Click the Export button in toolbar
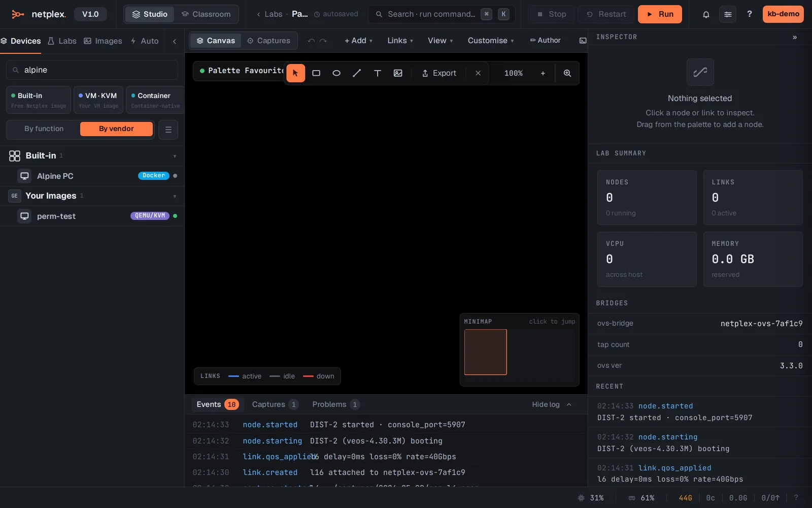Viewport: 812px width, 508px height. (x=439, y=73)
